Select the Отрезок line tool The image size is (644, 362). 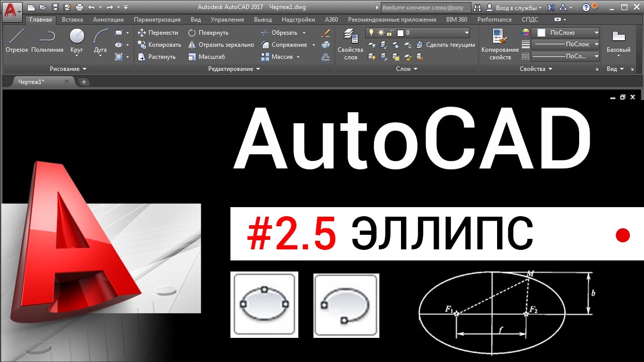click(x=17, y=41)
